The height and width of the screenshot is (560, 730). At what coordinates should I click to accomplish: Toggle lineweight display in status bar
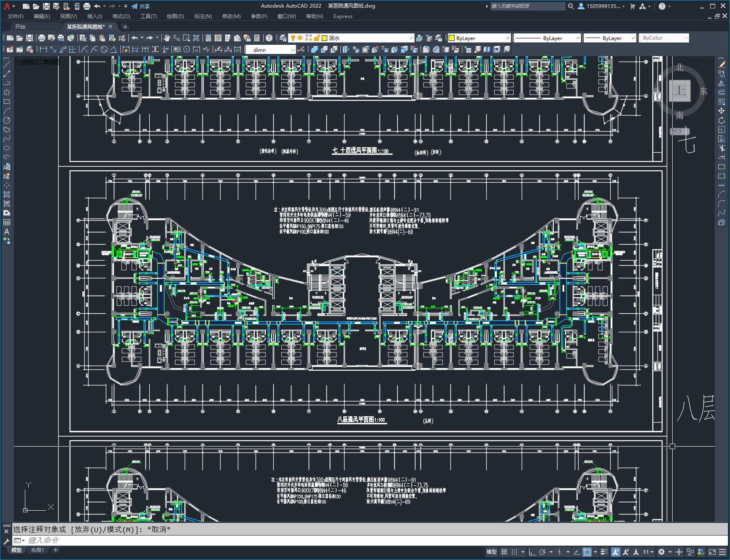(604, 552)
